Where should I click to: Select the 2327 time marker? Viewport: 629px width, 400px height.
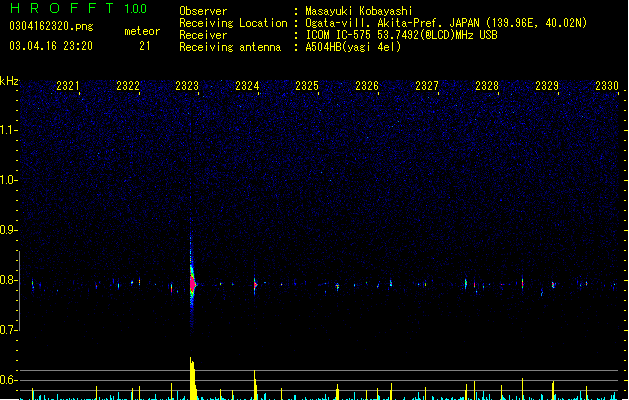[427, 85]
